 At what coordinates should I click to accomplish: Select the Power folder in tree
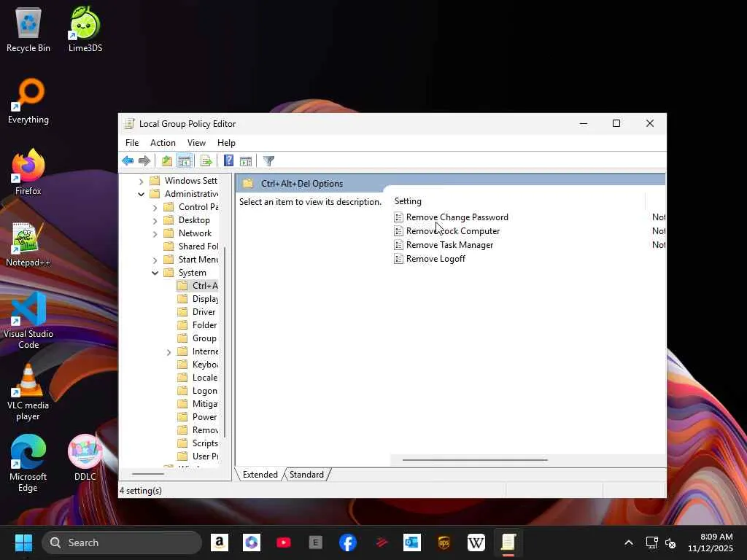click(197, 417)
